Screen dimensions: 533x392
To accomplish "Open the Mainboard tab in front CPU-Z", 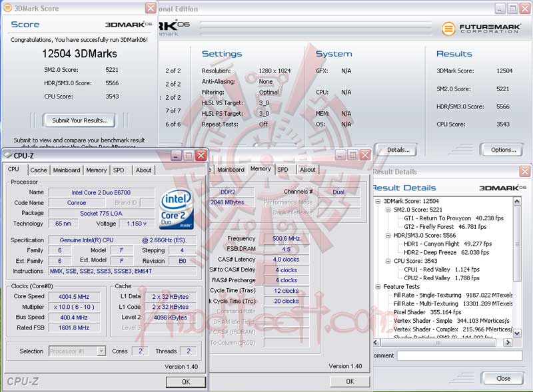I will point(67,170).
